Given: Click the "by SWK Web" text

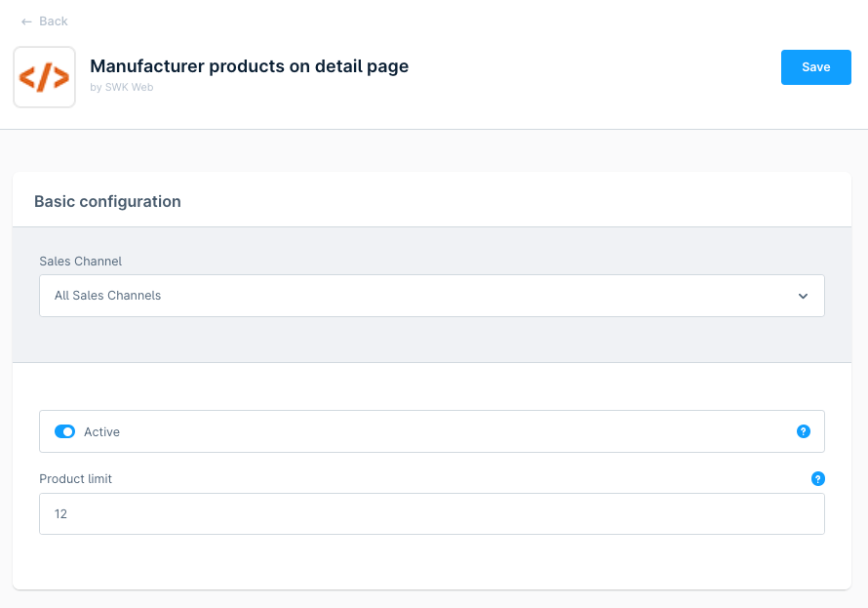Looking at the screenshot, I should (122, 88).
